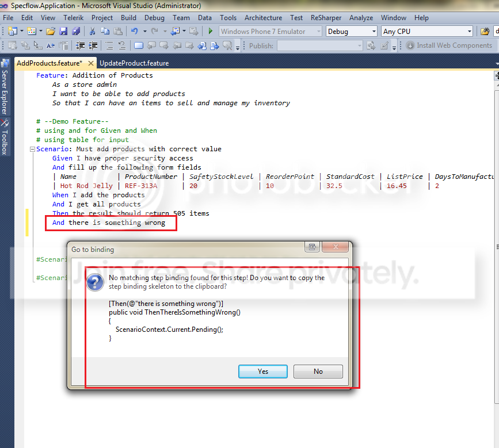The width and height of the screenshot is (499, 448).
Task: Click the Toggle Bookmark icon
Action: [x=139, y=46]
